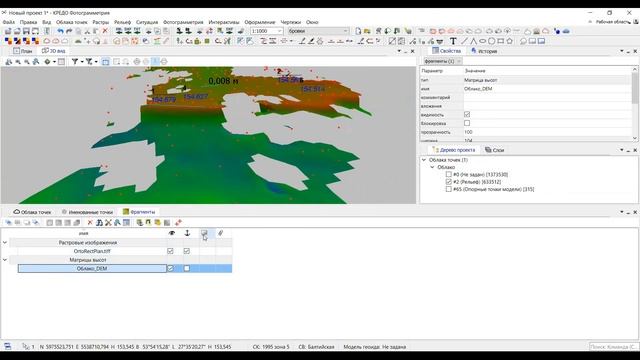Image resolution: width=640 pixels, height=360 pixels.
Task: Click 'СВ: Балтийская' in status bar
Action: pyautogui.click(x=316, y=347)
